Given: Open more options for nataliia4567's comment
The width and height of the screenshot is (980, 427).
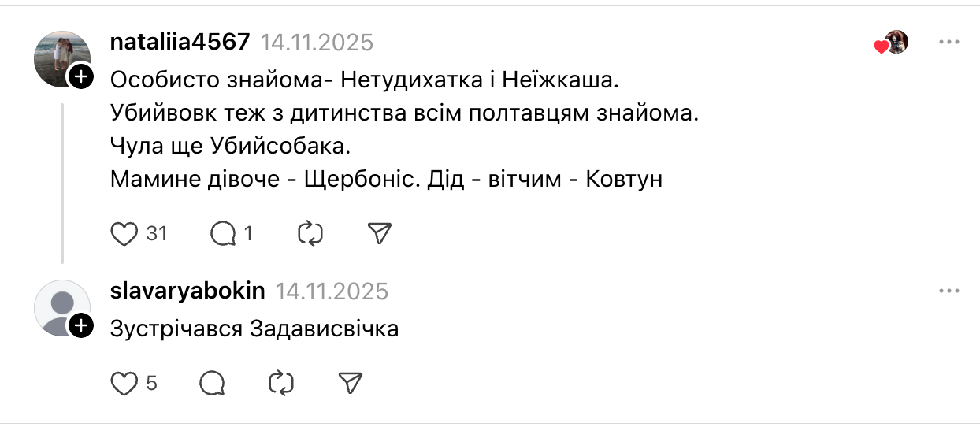Looking at the screenshot, I should [948, 42].
